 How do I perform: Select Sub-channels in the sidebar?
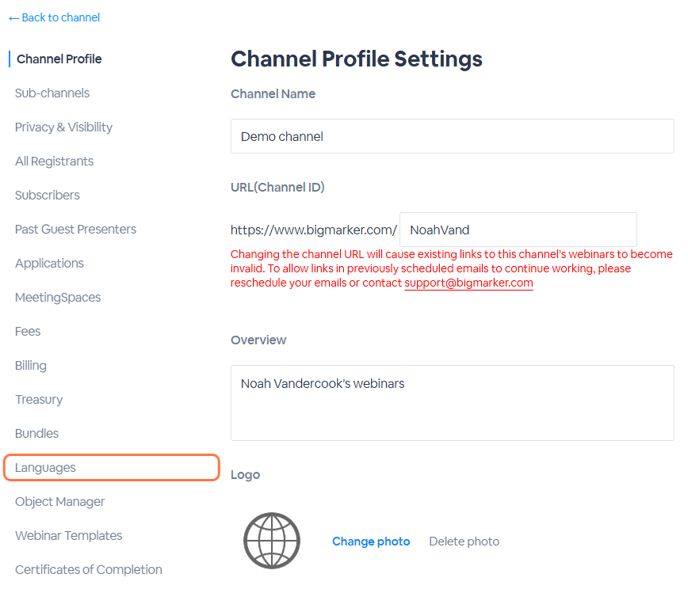click(52, 93)
